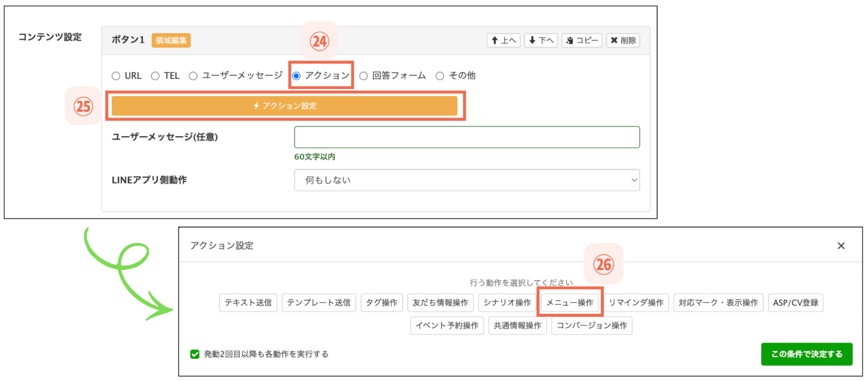Screen dimensions: 868x381
Task: Choose 共通情報操作 action
Action: 518,326
